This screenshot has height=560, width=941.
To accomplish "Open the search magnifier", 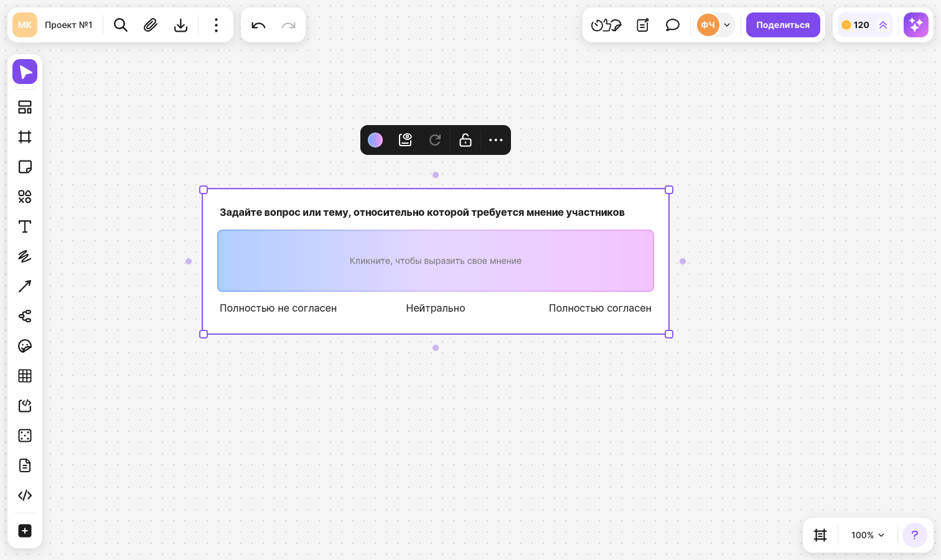I will [121, 25].
